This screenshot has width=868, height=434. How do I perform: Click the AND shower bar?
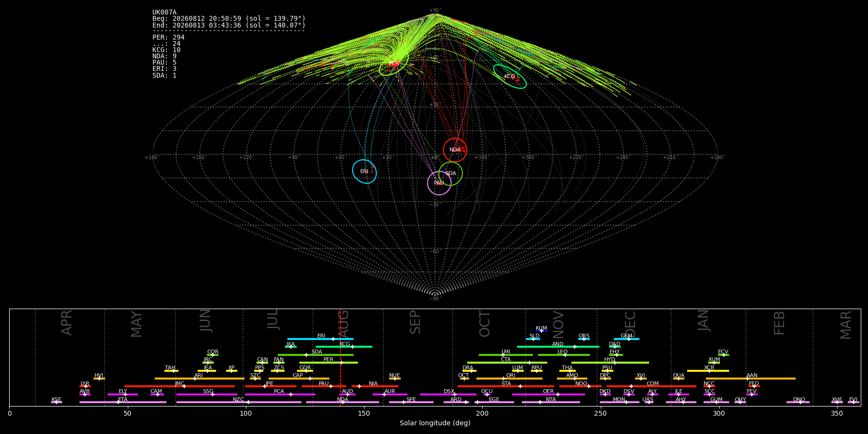(x=558, y=347)
